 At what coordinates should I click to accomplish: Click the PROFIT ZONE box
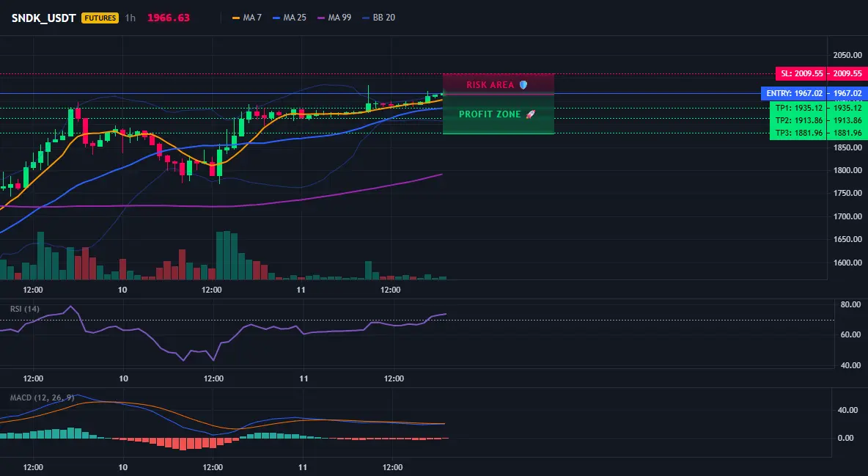499,114
